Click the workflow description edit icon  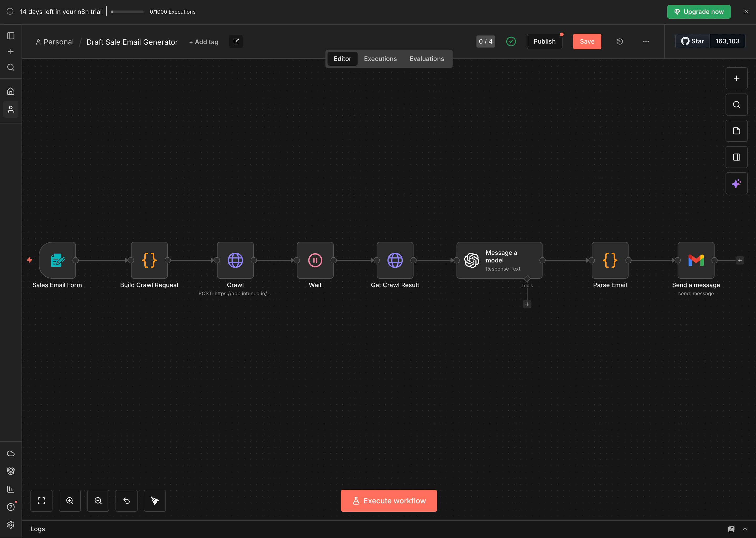coord(236,42)
